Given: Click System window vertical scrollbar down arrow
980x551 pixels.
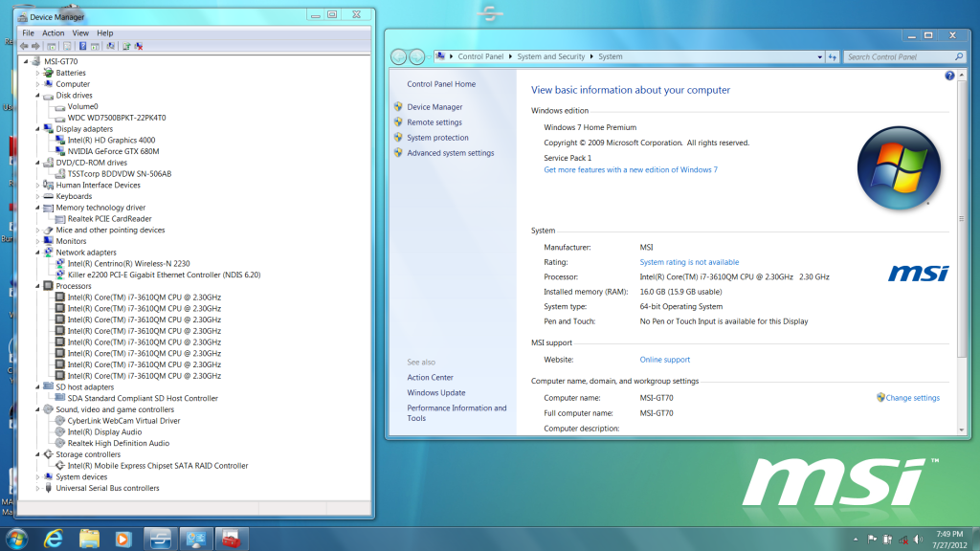Looking at the screenshot, I should [x=961, y=430].
